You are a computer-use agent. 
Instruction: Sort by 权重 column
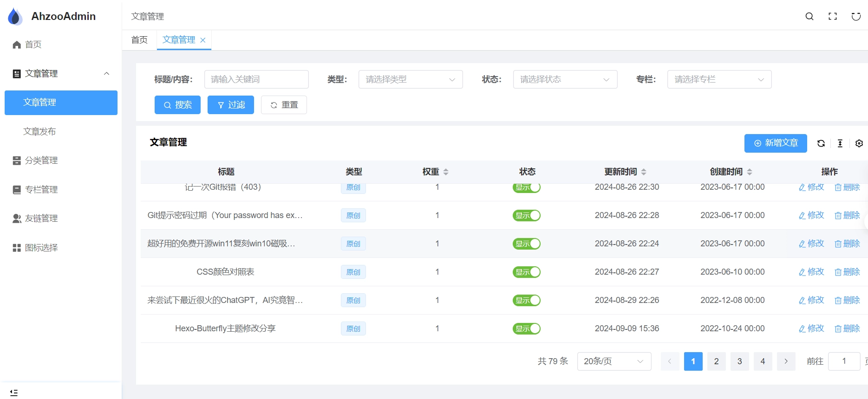pos(446,172)
